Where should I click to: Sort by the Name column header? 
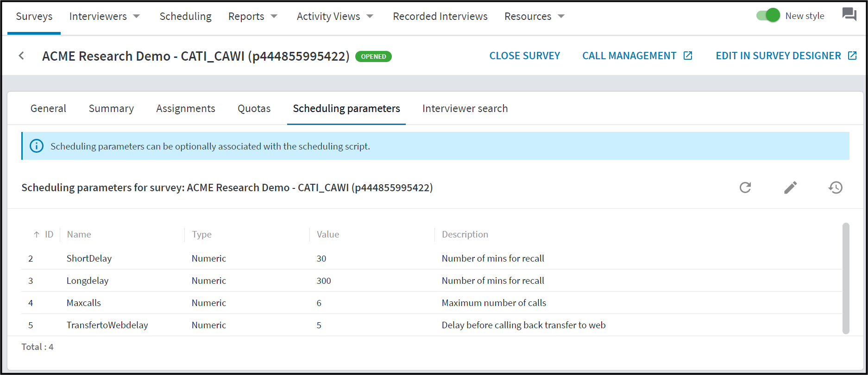point(79,235)
